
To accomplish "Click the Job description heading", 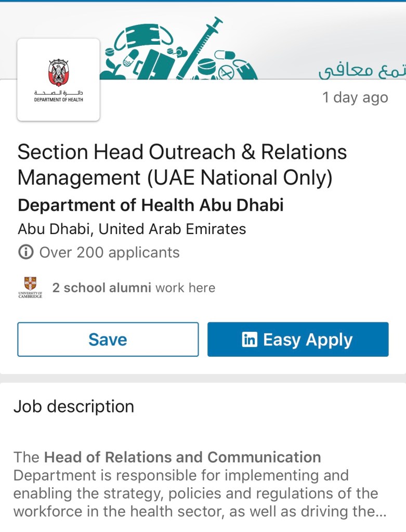I will coord(73,406).
